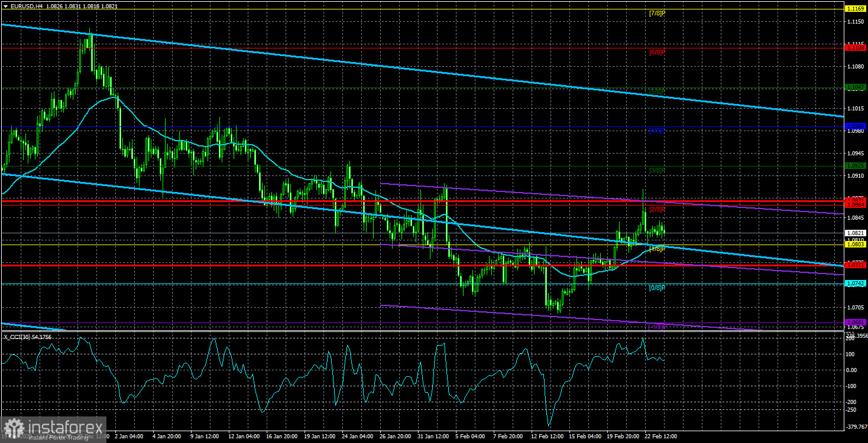This screenshot has width=868, height=443.
Task: Click the 26 Jan 20:00 time label
Action: click(x=395, y=437)
